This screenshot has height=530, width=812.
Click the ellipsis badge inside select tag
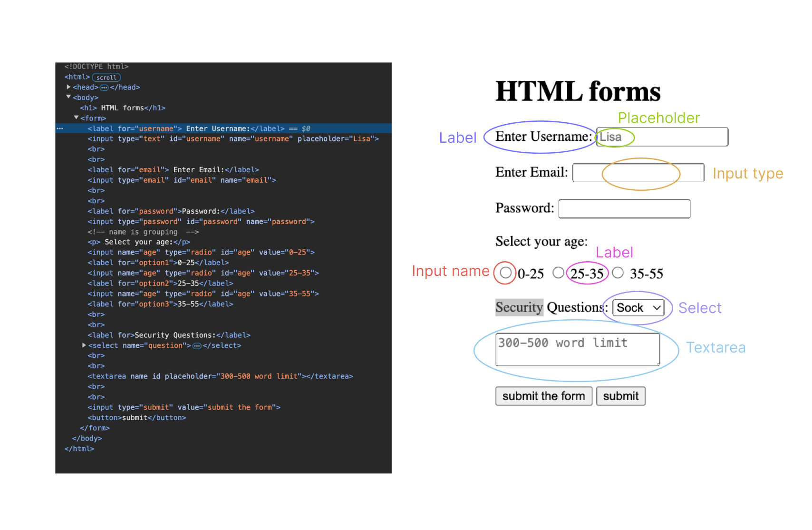point(197,346)
